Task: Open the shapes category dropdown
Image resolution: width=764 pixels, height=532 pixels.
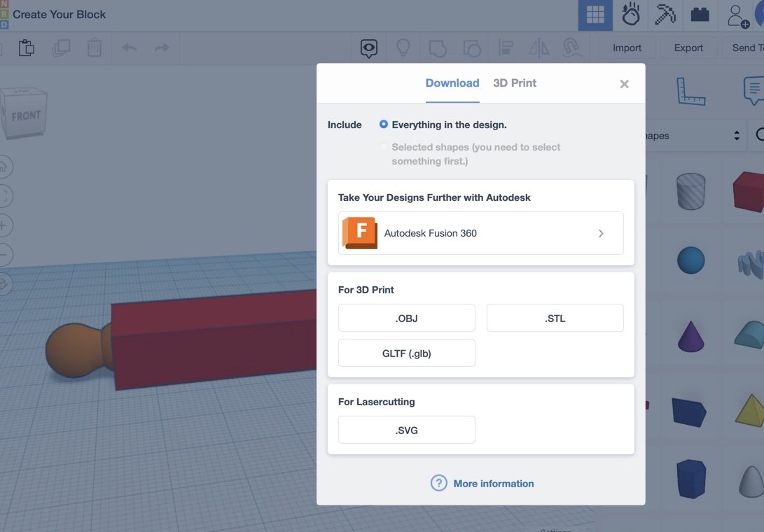Action: [695, 135]
